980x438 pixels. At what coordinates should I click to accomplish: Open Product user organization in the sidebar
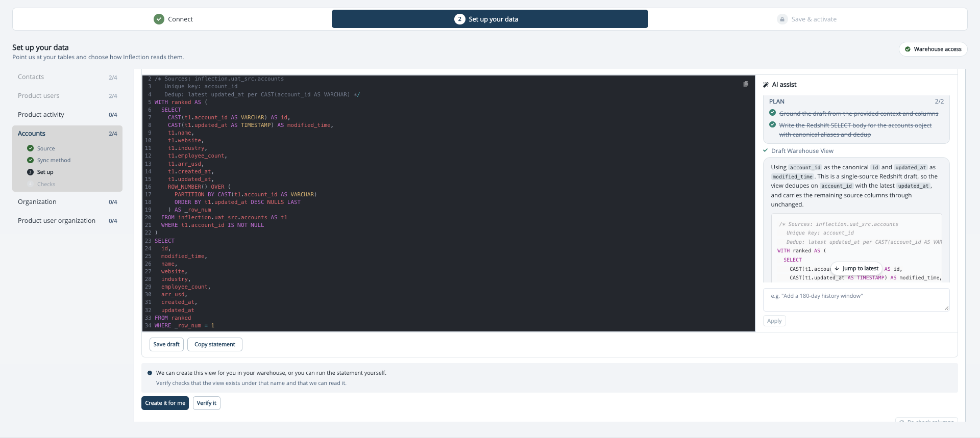coord(67,221)
